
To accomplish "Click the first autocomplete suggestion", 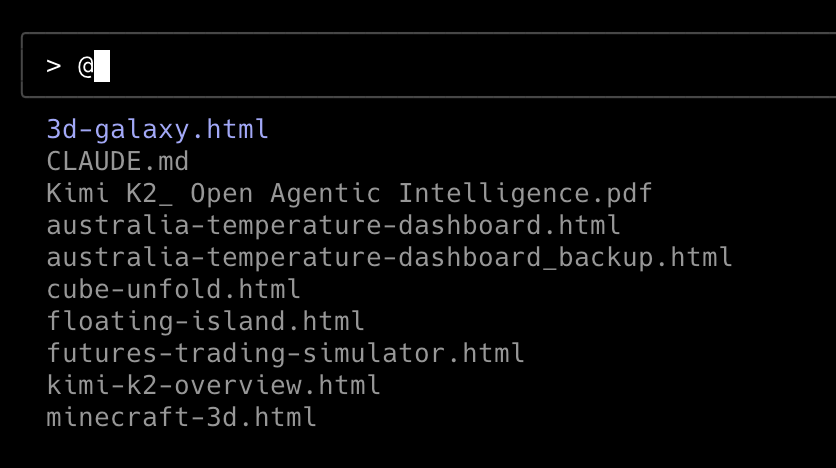I will point(157,129).
